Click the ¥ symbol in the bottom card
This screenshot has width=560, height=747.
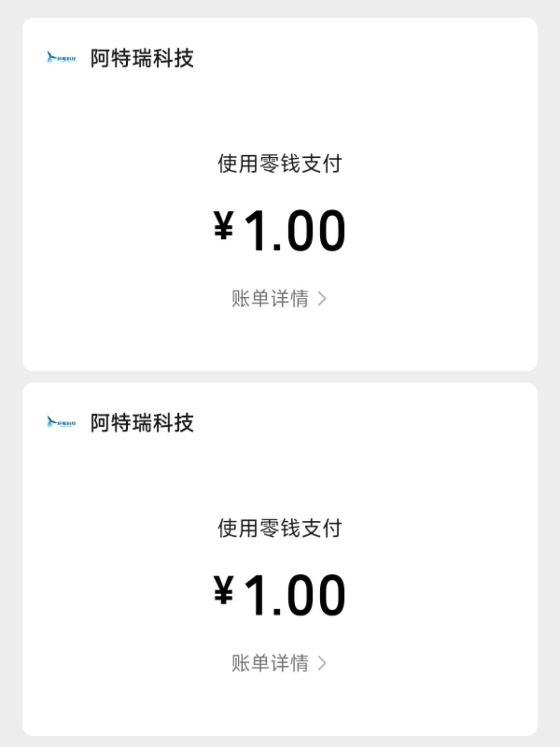pyautogui.click(x=224, y=590)
